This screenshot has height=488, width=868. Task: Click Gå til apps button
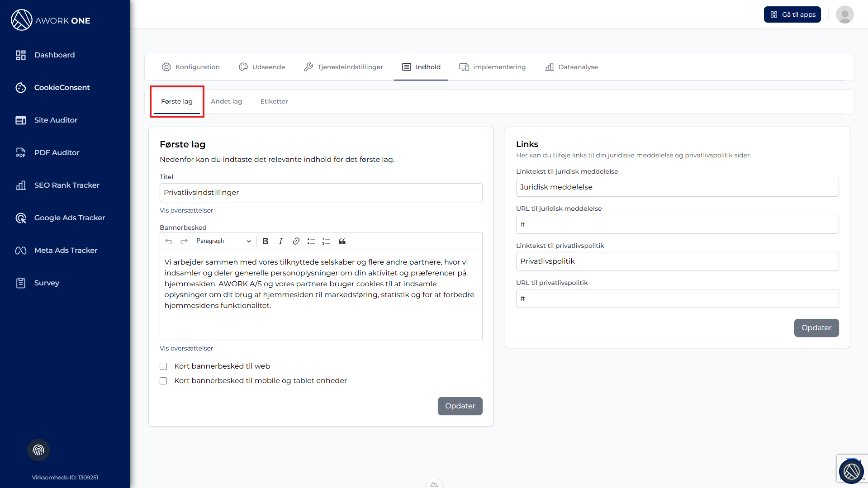792,14
